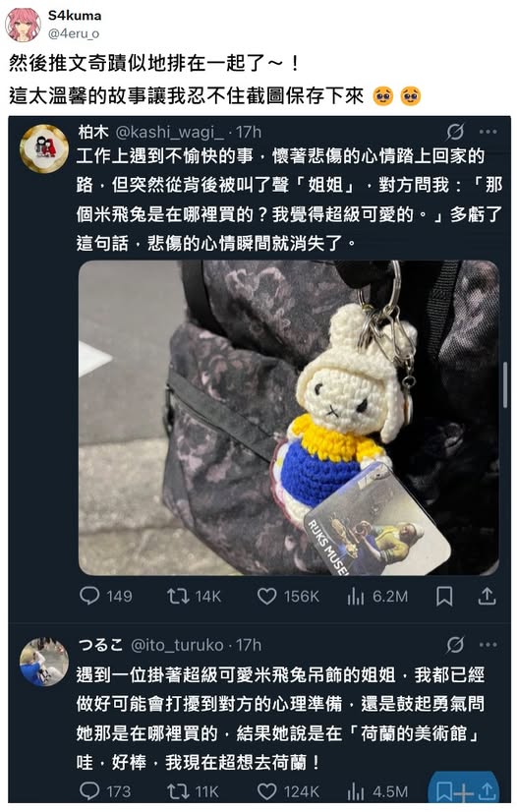View 4.5M analytics on つるこ's tweet
The width and height of the screenshot is (517, 812).
[x=356, y=791]
